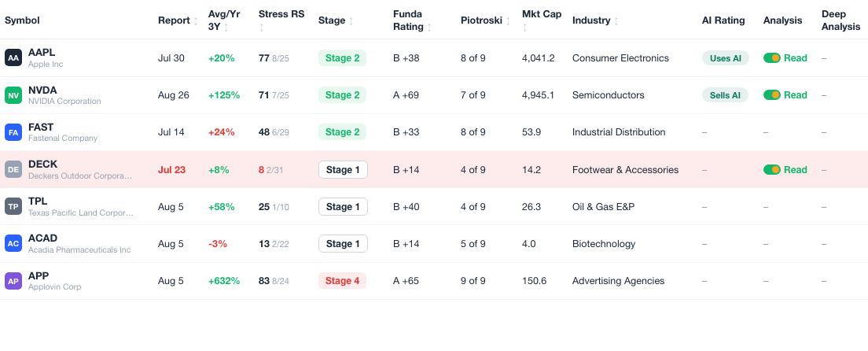This screenshot has height=351, width=868.
Task: Sort by Funda Rating header
Action: (x=413, y=20)
